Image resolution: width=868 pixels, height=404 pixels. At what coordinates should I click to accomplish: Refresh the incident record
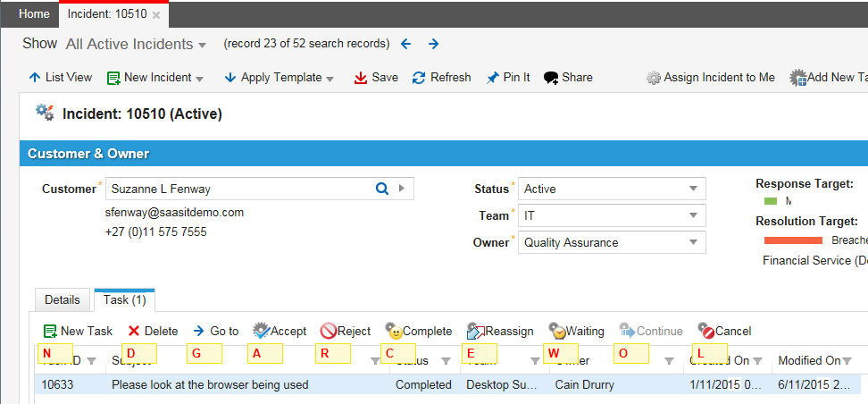pos(441,78)
